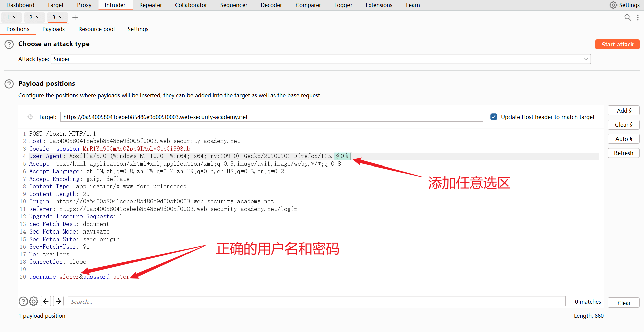
Task: Click the search magnifier icon at top right
Action: tap(627, 17)
